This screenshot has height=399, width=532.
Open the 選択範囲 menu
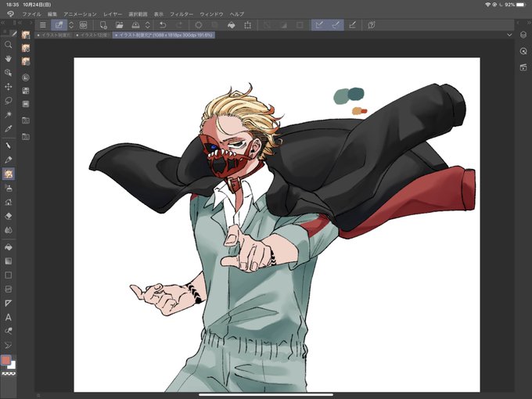point(138,14)
